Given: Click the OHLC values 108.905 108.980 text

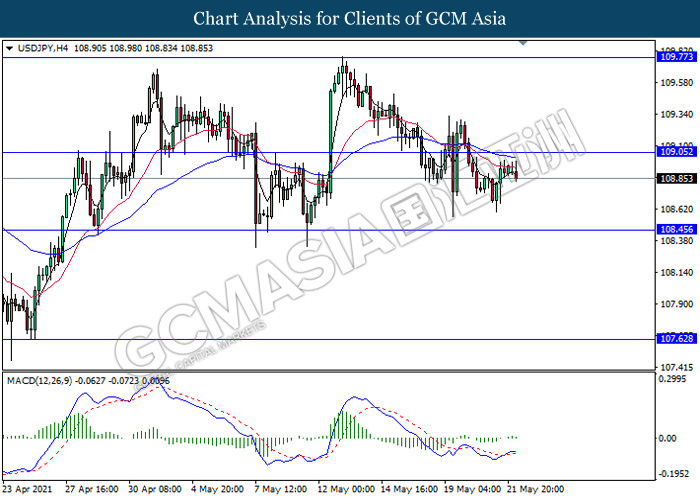Looking at the screenshot, I should pos(108,48).
